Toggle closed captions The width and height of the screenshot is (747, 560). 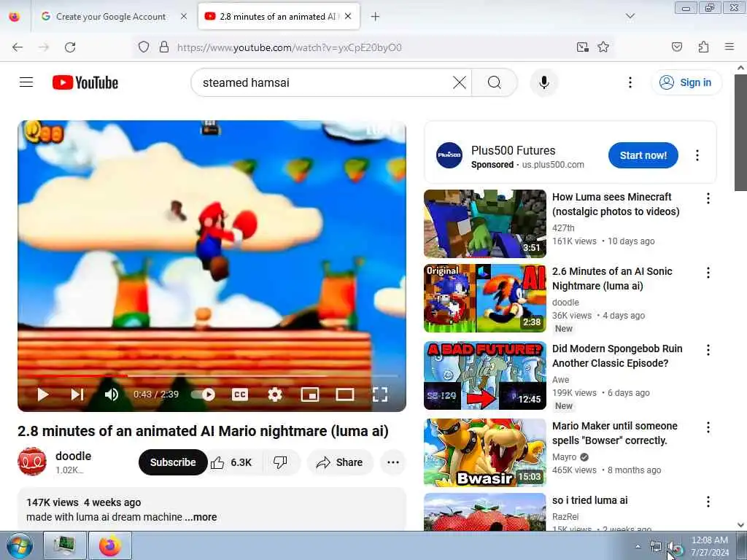tap(239, 394)
